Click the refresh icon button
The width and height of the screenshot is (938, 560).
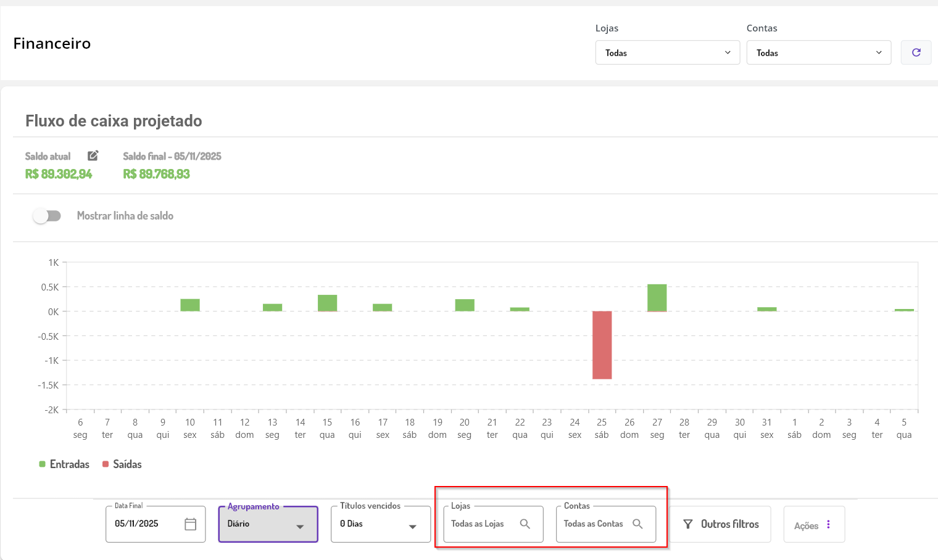click(916, 52)
